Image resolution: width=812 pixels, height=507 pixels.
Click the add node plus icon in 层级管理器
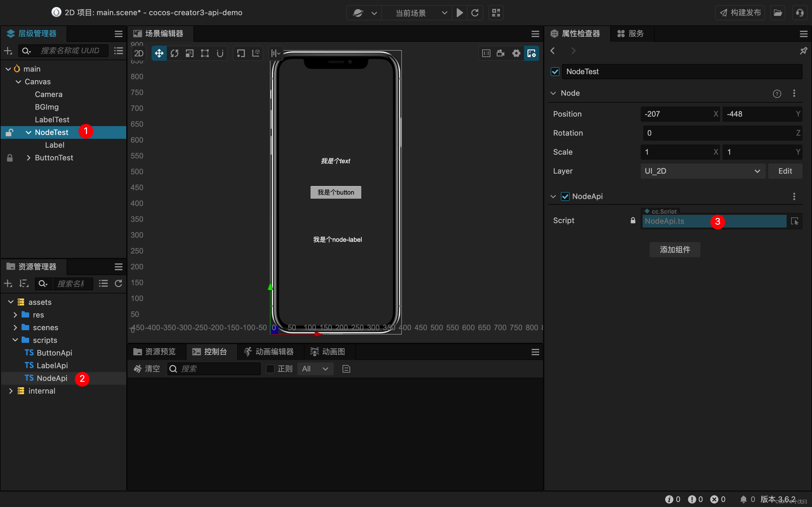tap(8, 51)
